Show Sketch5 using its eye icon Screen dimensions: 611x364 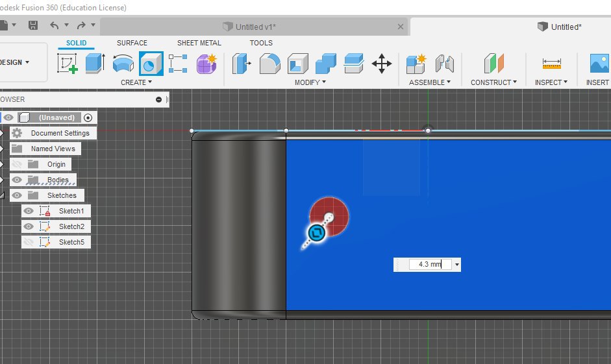(29, 242)
